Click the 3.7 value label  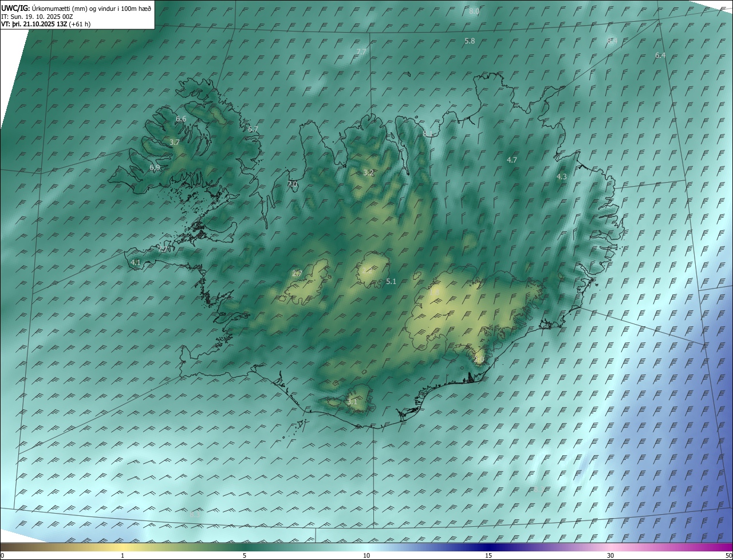pyautogui.click(x=175, y=142)
